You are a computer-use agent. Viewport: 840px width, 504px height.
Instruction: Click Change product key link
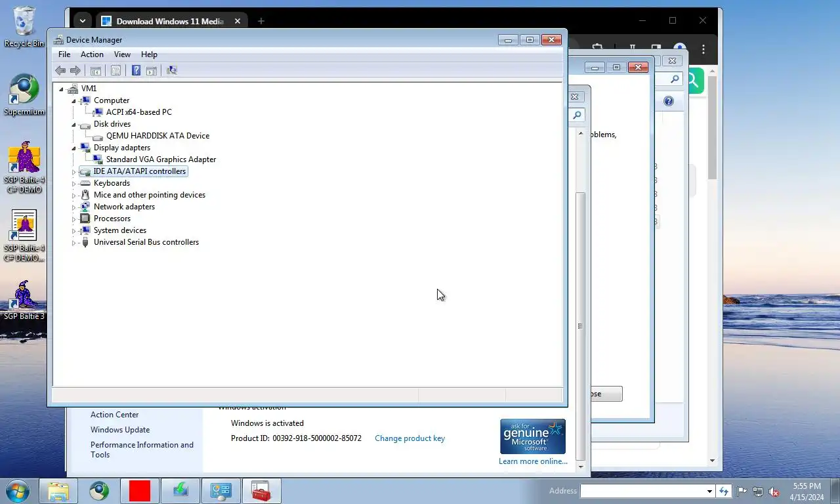tap(409, 438)
